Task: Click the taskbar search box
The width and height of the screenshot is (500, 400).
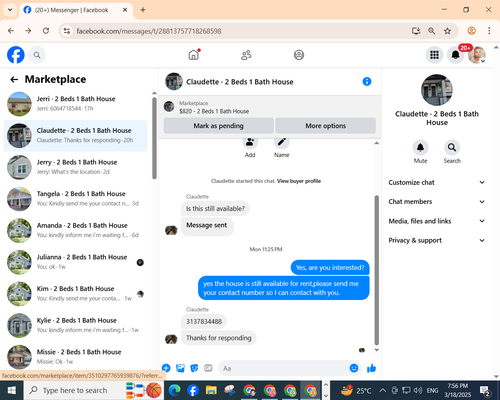Action: 74,390
